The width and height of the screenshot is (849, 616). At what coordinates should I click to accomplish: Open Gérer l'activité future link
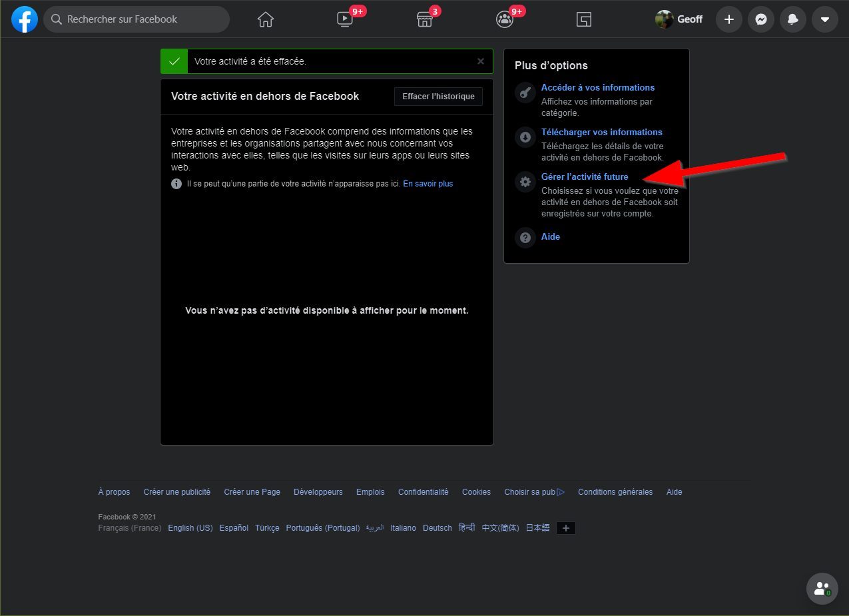(585, 176)
